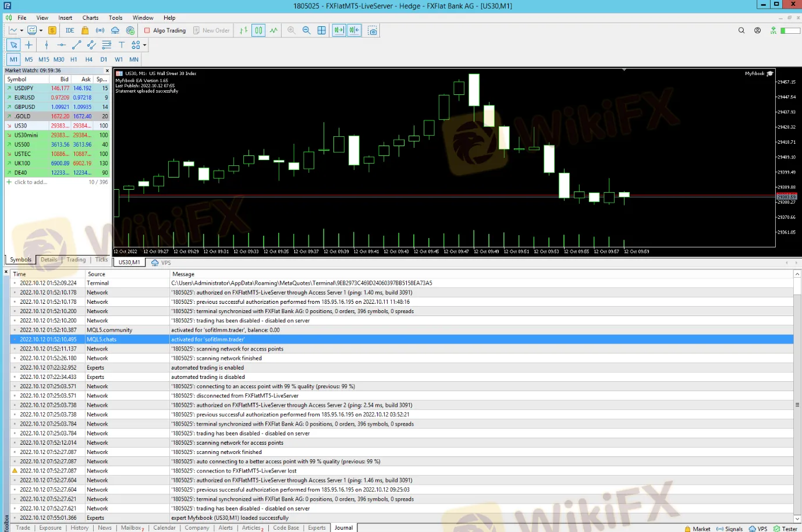The image size is (802, 532).
Task: Click the green LVL upgrade icon
Action: click(773, 30)
